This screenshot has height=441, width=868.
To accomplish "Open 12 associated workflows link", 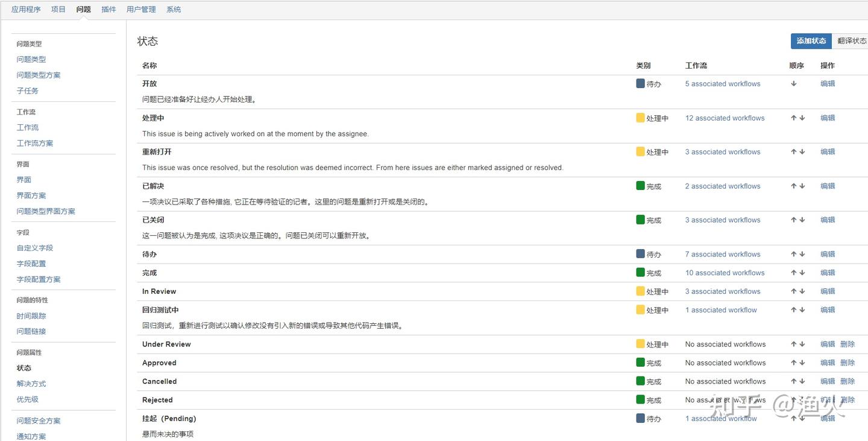I will click(x=725, y=118).
